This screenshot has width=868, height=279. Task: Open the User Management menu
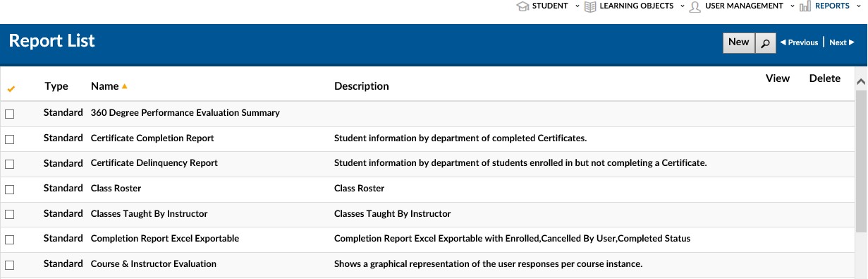[x=744, y=6]
